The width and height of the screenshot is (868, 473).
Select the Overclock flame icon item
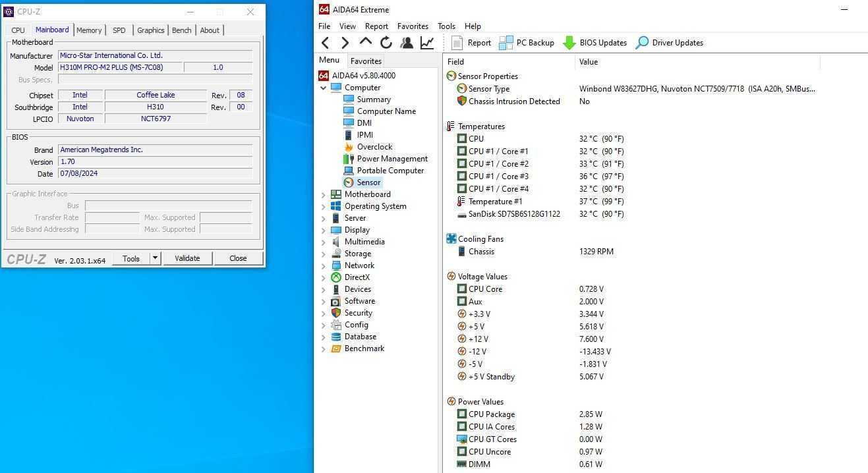tap(349, 147)
